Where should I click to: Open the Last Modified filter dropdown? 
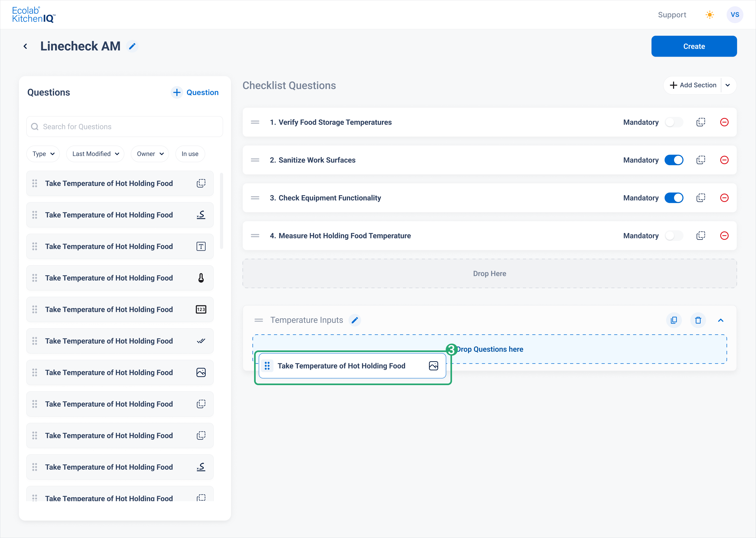[x=95, y=154]
